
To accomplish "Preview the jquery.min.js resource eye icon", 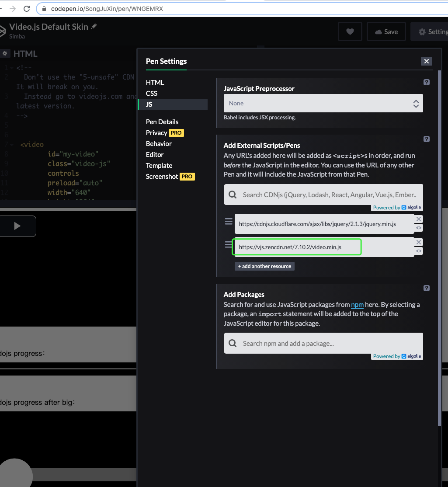I will pos(419,228).
